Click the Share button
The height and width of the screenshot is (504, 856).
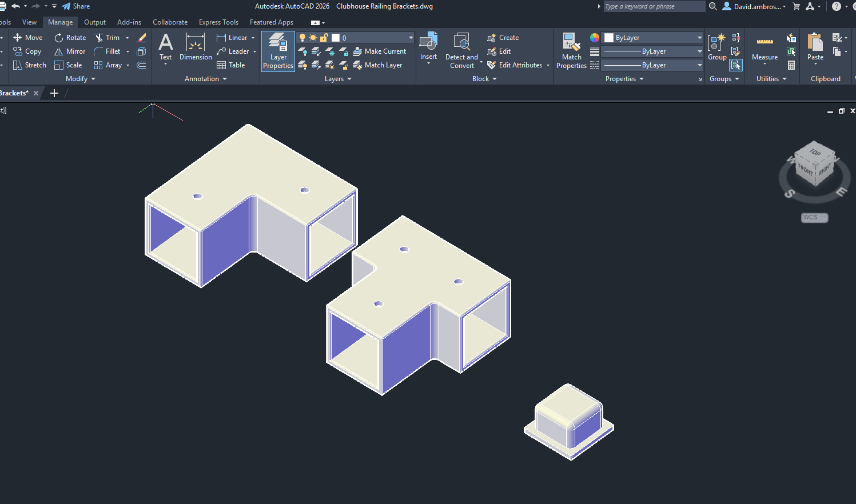tap(76, 6)
